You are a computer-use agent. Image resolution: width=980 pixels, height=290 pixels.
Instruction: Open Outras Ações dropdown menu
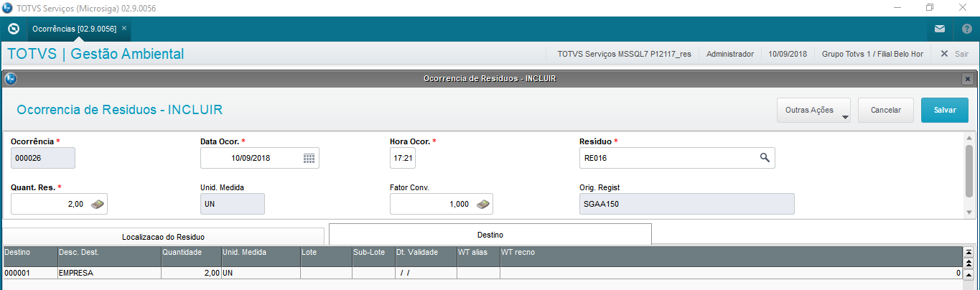pyautogui.click(x=813, y=110)
